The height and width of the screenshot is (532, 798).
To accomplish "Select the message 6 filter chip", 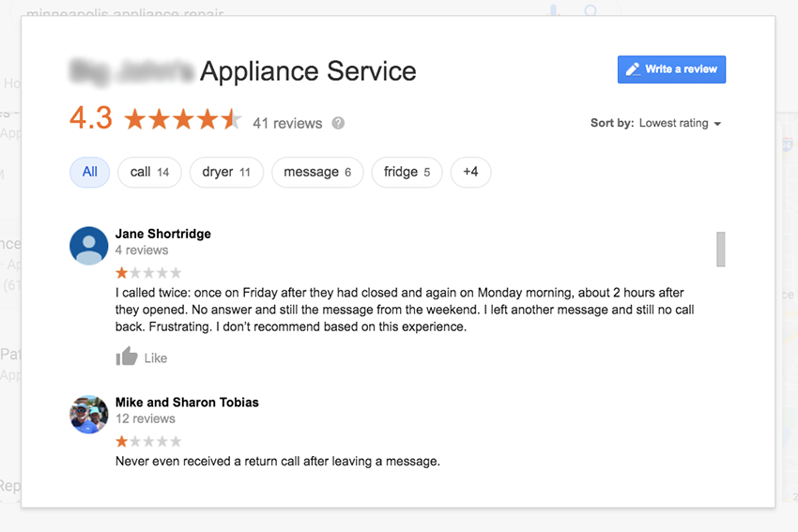I will click(x=317, y=172).
